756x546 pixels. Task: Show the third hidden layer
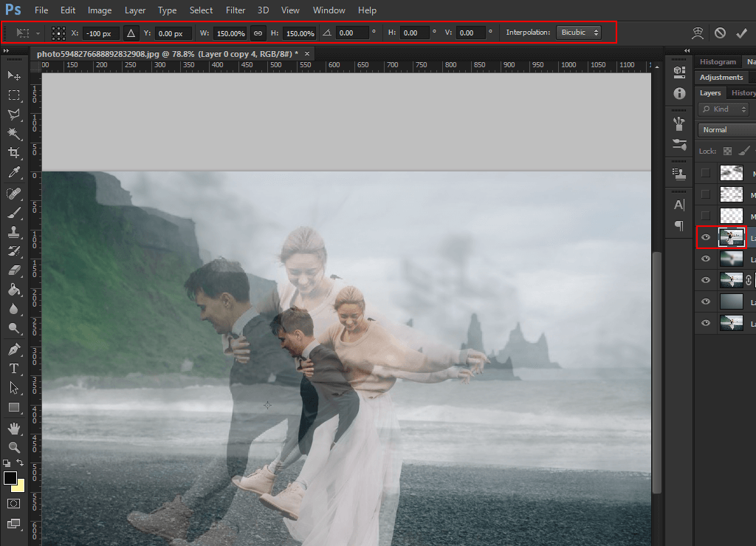(706, 215)
